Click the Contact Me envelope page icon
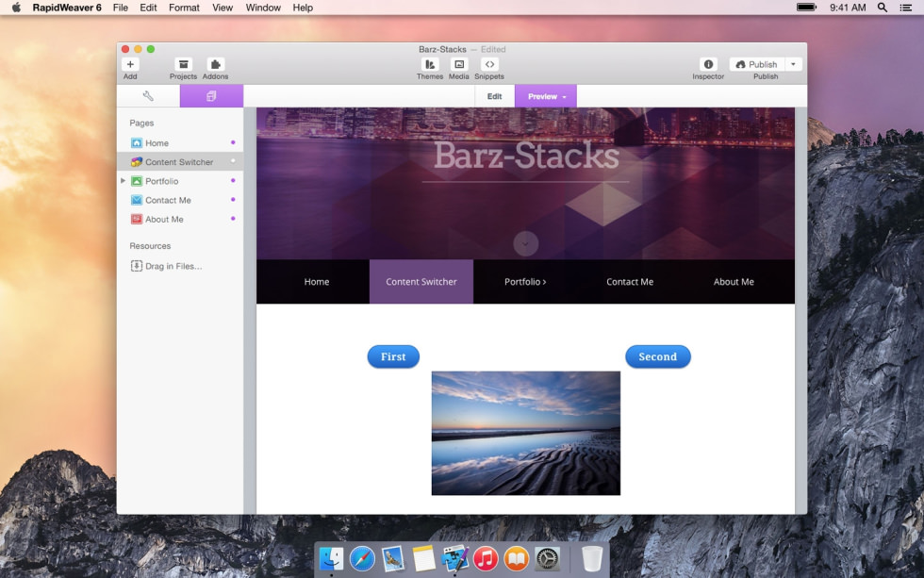The width and height of the screenshot is (924, 578). point(136,200)
